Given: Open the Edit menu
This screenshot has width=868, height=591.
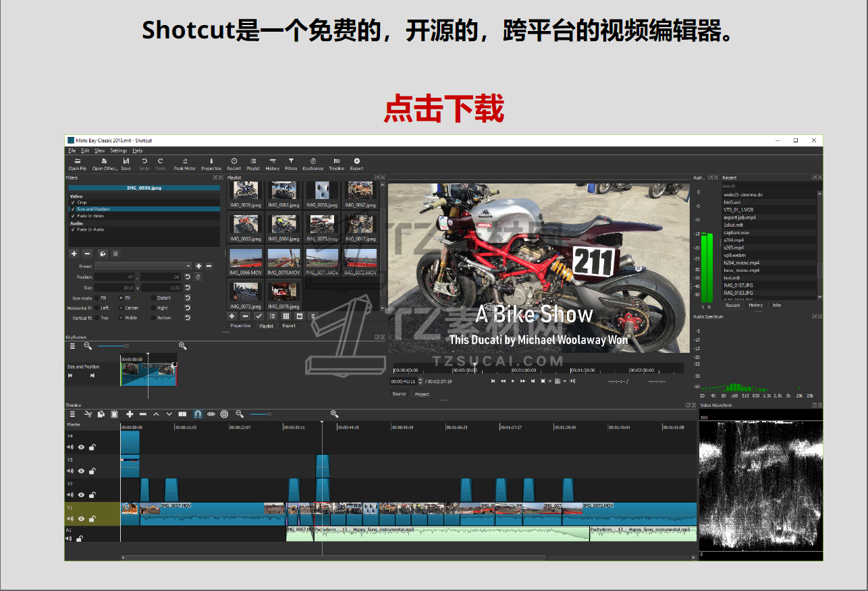Looking at the screenshot, I should point(85,150).
